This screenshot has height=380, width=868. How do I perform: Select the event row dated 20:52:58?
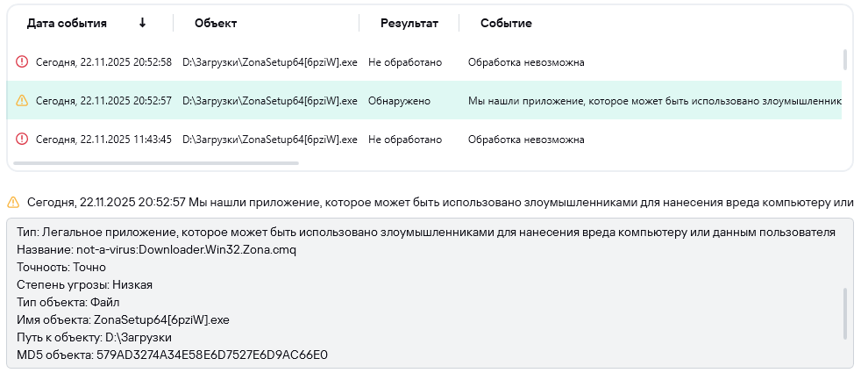pyautogui.click(x=103, y=62)
